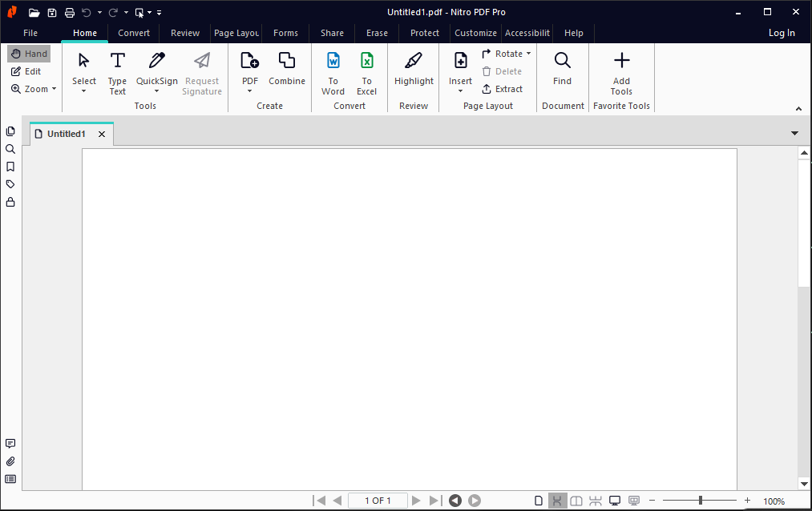This screenshot has width=812, height=511.
Task: Open the Bookmarks pane from sidebar
Action: [10, 167]
